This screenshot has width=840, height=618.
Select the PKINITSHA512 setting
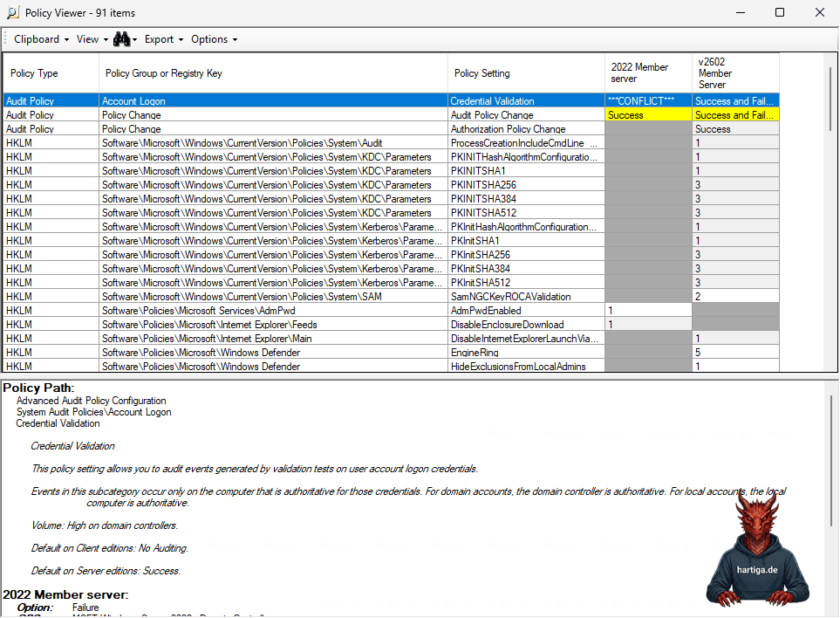pos(527,212)
